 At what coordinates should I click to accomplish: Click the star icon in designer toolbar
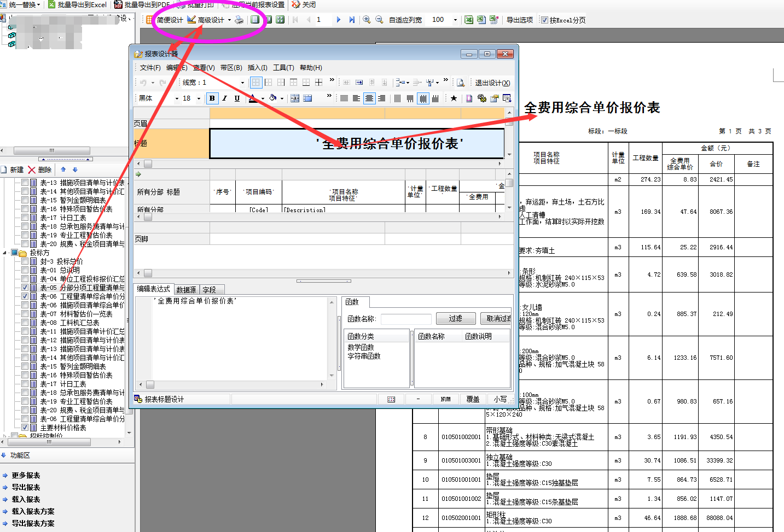[x=454, y=98]
